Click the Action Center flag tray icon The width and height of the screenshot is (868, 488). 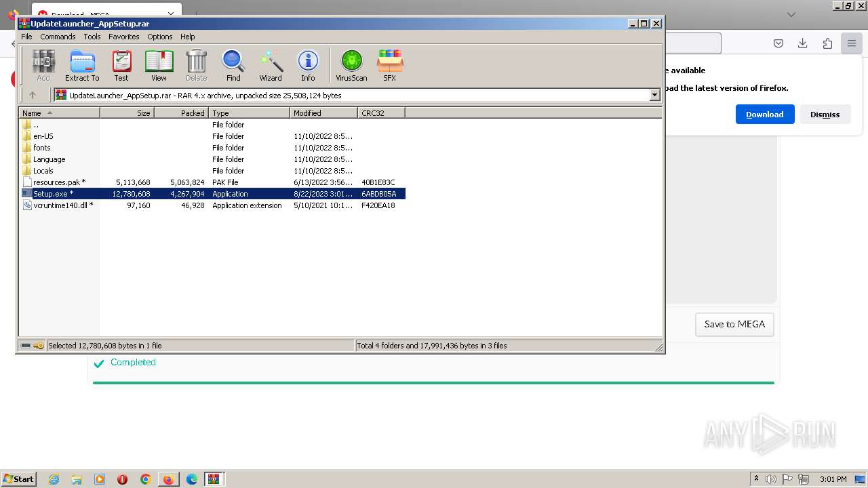point(788,479)
